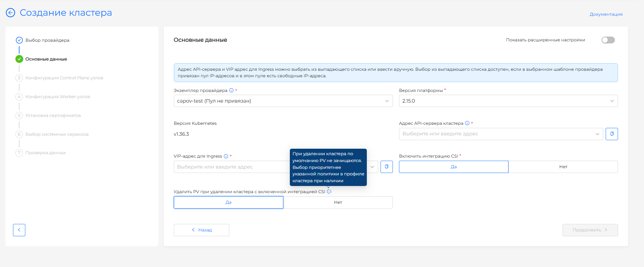
Task: Toggle Показать расширенные настройки switch
Action: 608,40
